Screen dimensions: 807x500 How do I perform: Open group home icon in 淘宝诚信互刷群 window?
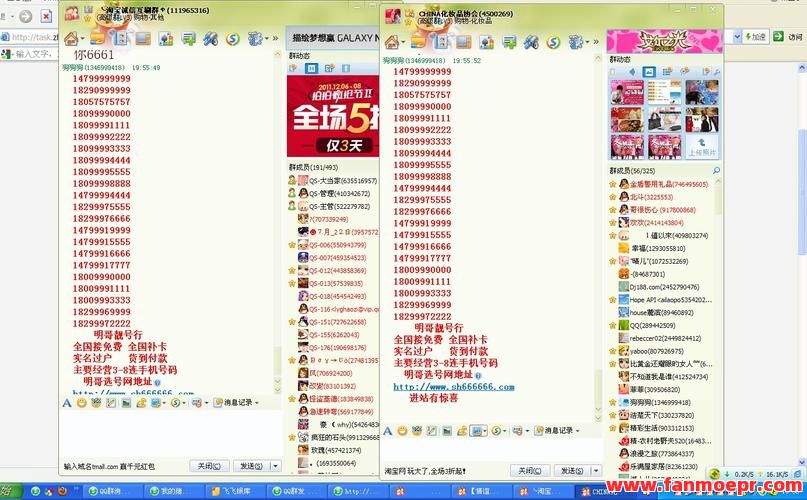[x=72, y=39]
